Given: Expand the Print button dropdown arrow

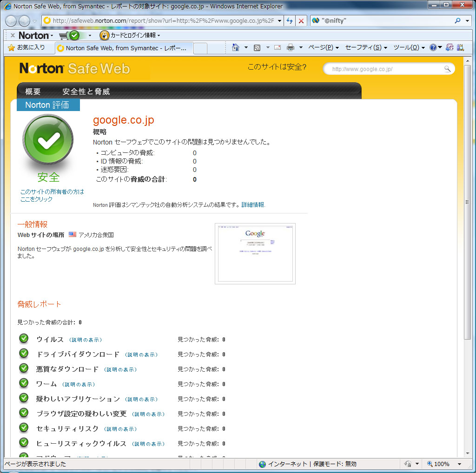Looking at the screenshot, I should point(301,47).
